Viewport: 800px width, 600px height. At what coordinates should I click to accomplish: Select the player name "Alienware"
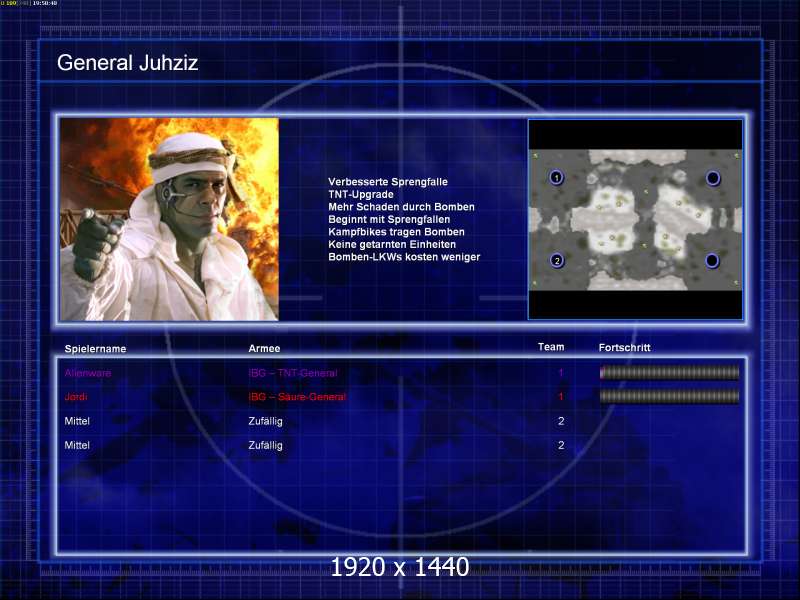tap(88, 373)
